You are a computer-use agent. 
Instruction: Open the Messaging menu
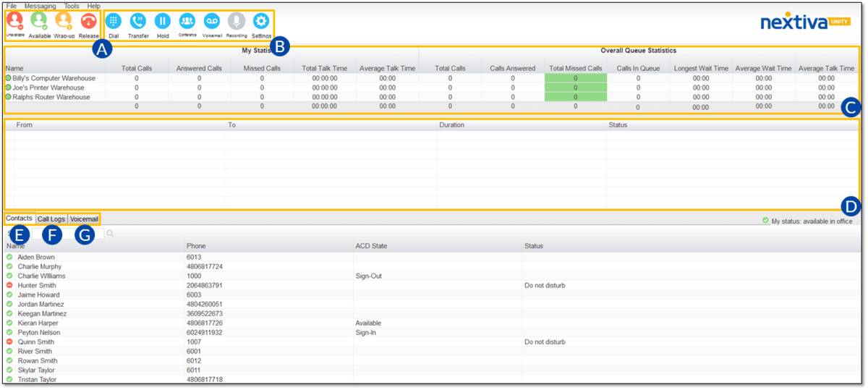click(40, 6)
